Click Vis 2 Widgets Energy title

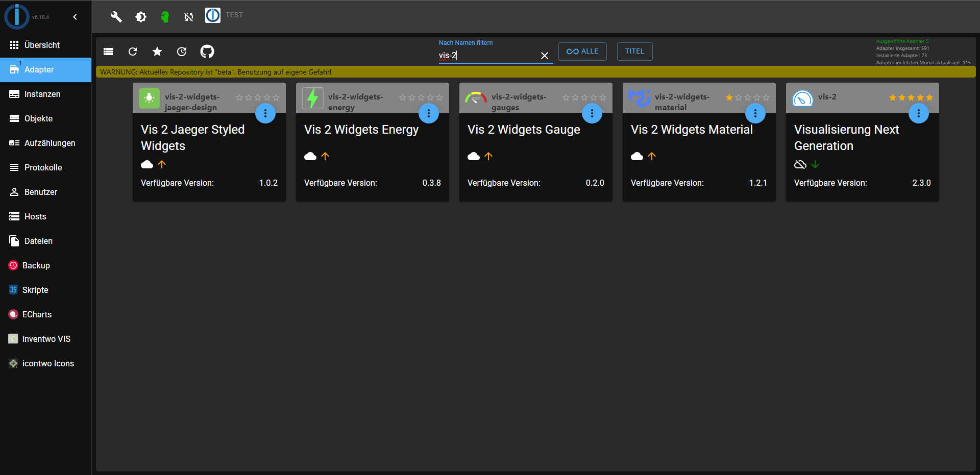361,130
